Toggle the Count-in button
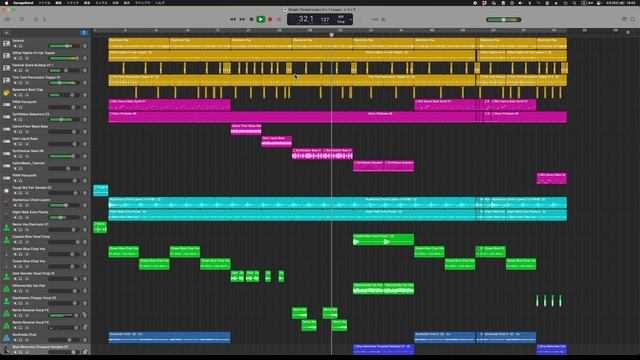 (x=375, y=19)
